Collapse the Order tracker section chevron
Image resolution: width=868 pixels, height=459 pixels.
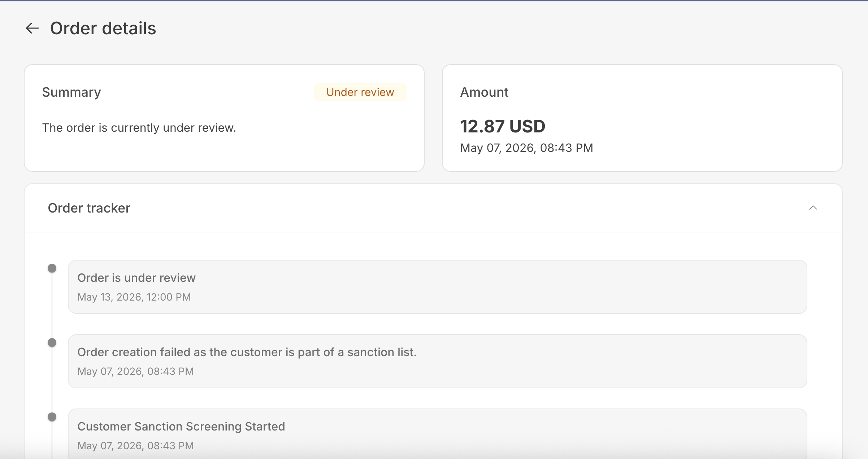pos(813,207)
